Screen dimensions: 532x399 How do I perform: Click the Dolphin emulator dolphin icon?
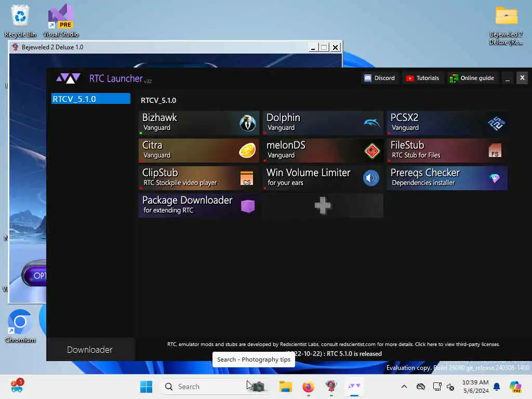coord(372,123)
